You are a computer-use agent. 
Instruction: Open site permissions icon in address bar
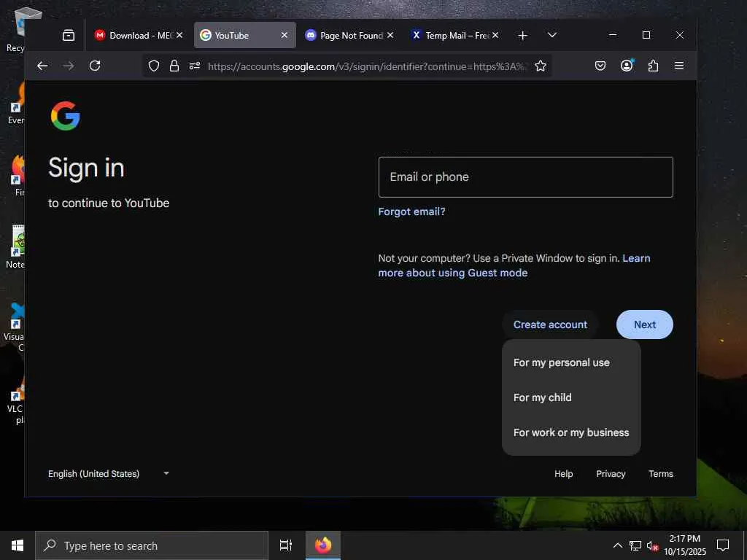tap(194, 66)
